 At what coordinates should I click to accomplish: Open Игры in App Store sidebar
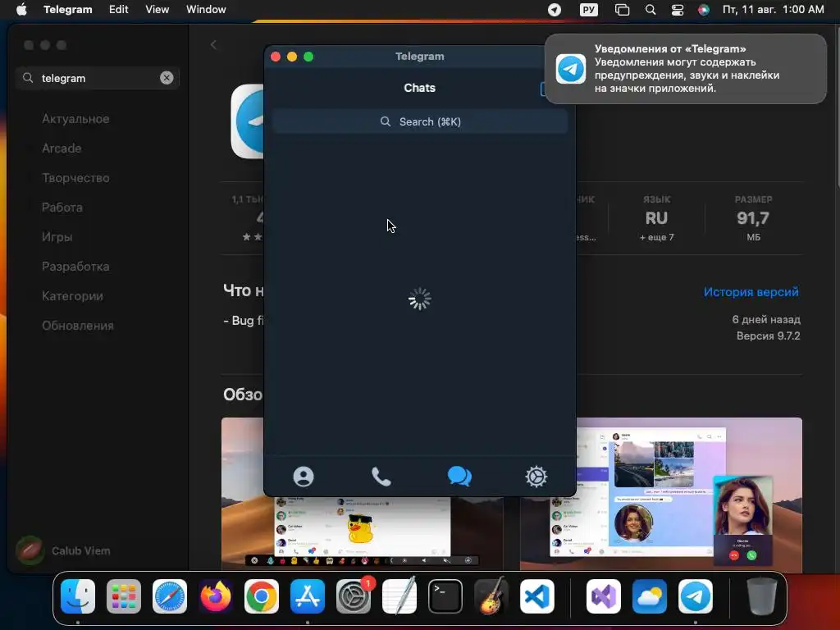[x=57, y=237]
